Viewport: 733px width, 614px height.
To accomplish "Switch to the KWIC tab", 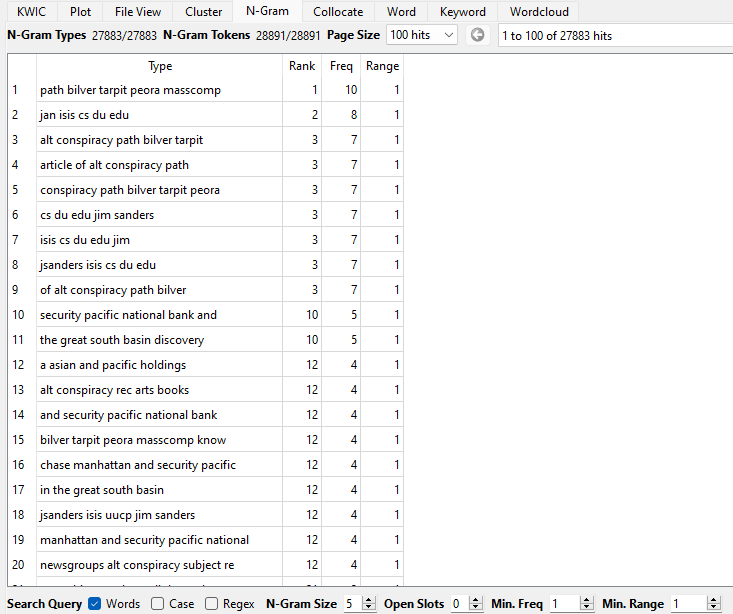I will tap(31, 12).
